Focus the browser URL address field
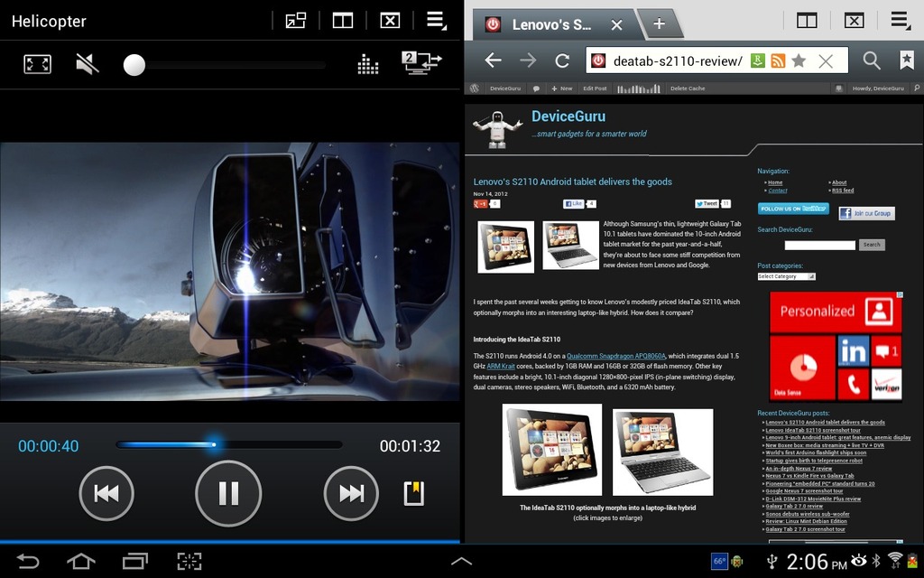 677,61
